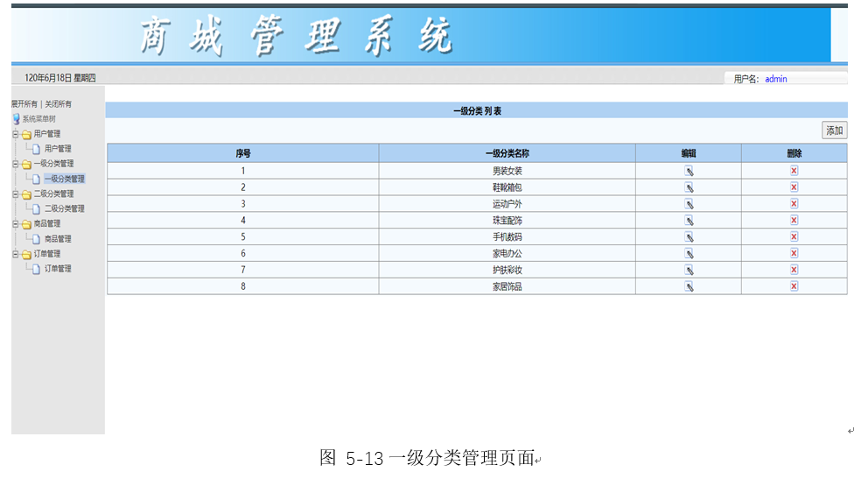Click the 商城管理系统 banner title
This screenshot has height=486, width=868.
[296, 36]
